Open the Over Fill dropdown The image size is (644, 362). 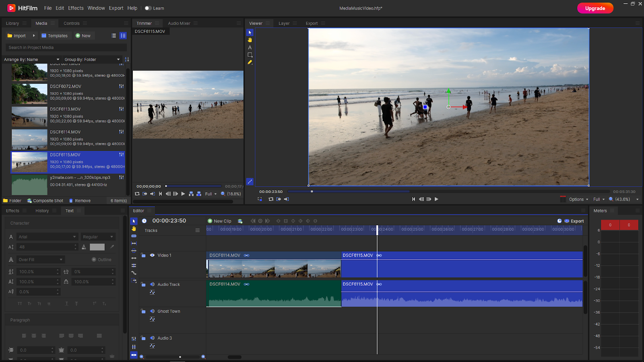pyautogui.click(x=40, y=260)
